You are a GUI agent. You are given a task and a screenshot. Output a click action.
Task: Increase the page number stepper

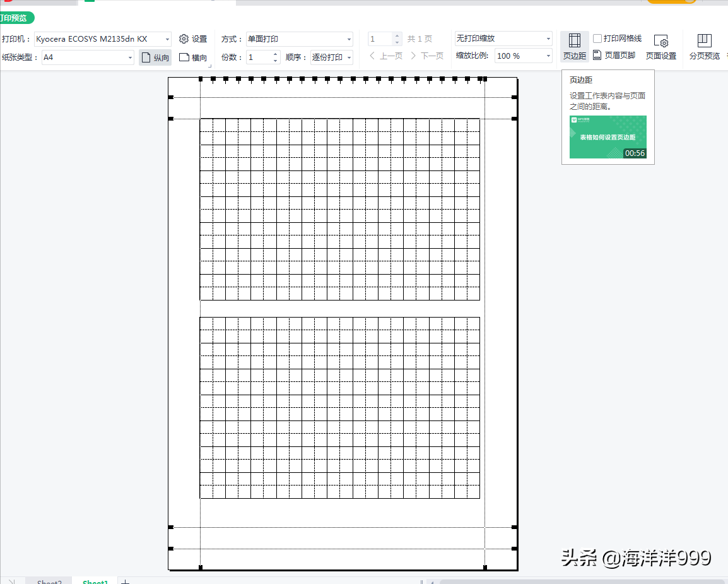(x=397, y=36)
